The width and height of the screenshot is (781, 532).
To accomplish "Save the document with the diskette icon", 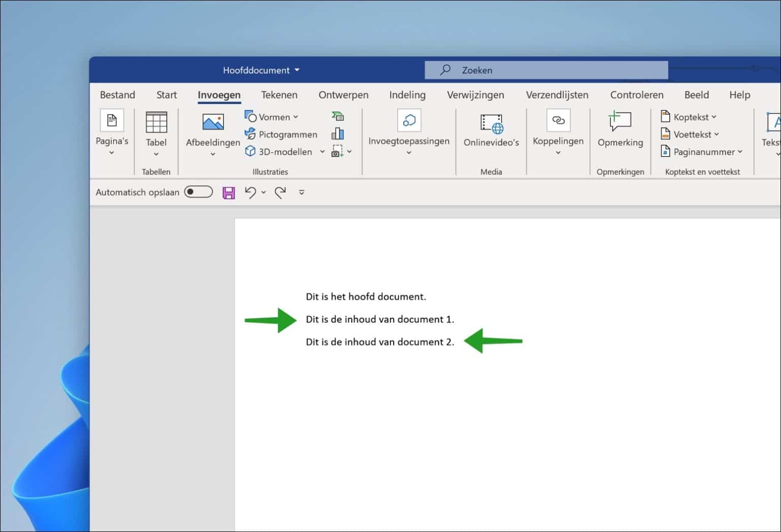I will pyautogui.click(x=228, y=192).
